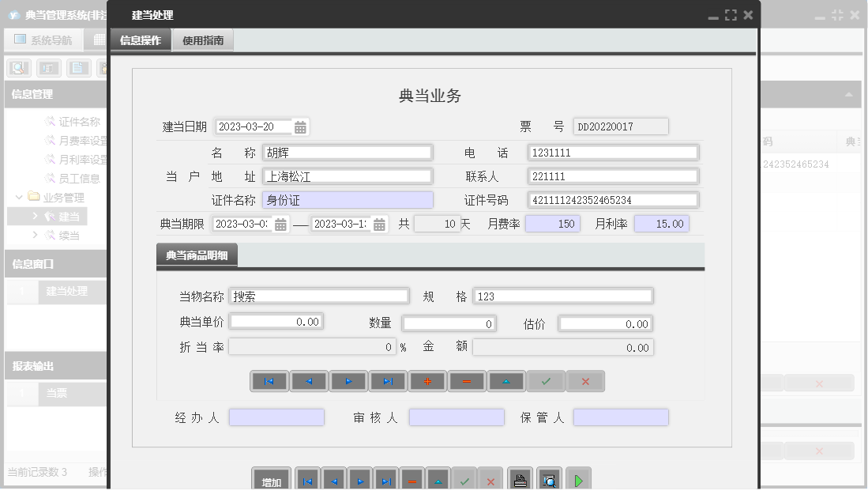
Task: Confirm changes with the green check icon
Action: coord(546,381)
